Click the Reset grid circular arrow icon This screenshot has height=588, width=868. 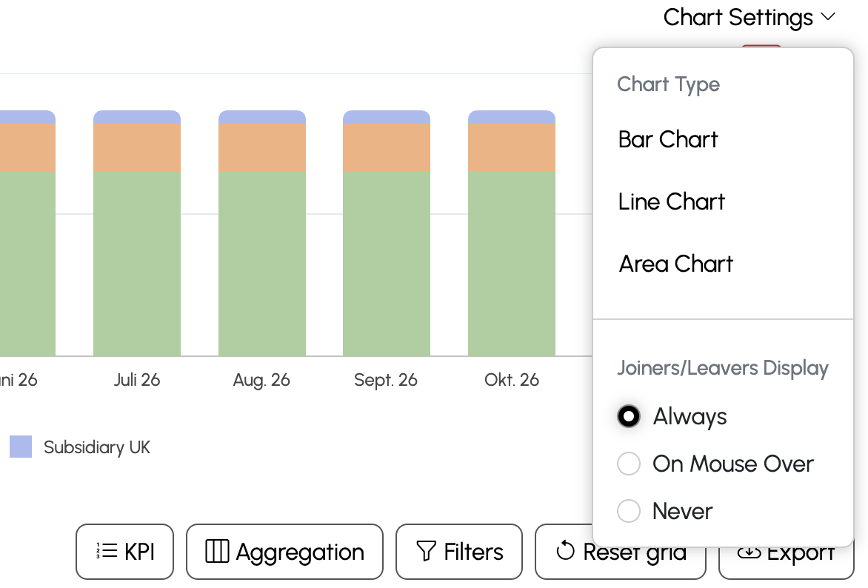tap(565, 551)
